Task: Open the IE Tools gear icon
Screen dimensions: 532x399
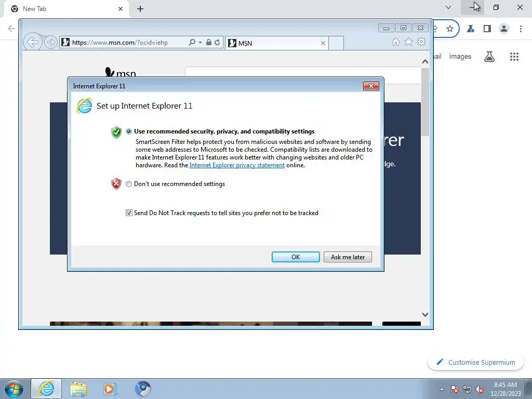Action: (421, 42)
